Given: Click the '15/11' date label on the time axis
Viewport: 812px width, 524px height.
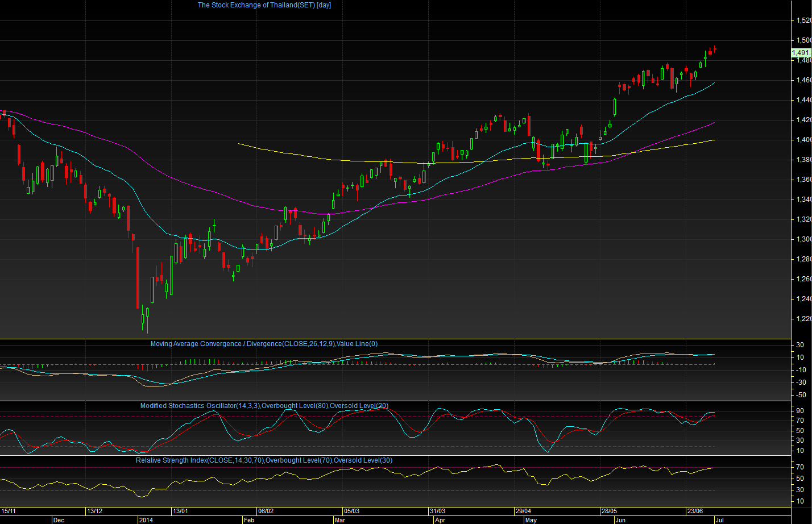Looking at the screenshot, I should click(9, 510).
